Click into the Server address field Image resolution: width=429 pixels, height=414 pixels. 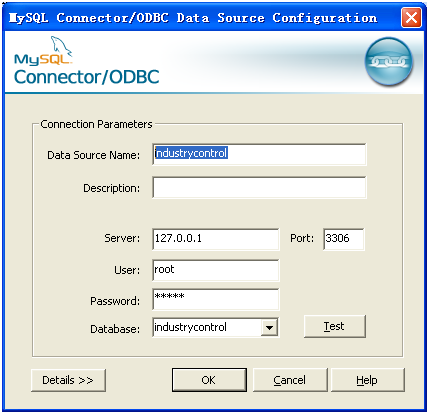216,239
